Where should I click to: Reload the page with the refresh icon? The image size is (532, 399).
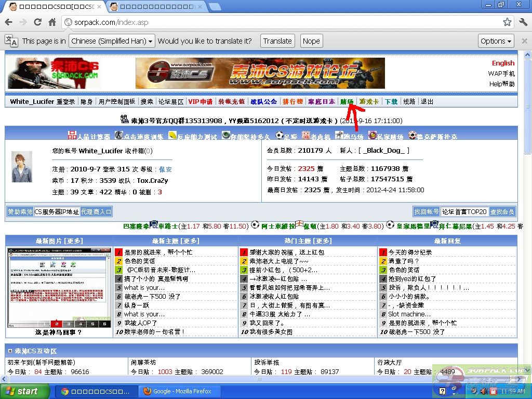click(37, 22)
